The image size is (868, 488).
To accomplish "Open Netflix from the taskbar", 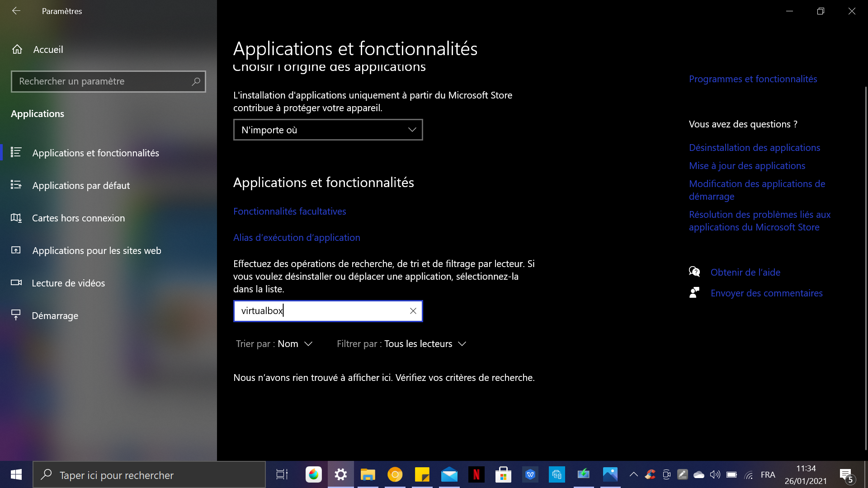I will (x=476, y=474).
